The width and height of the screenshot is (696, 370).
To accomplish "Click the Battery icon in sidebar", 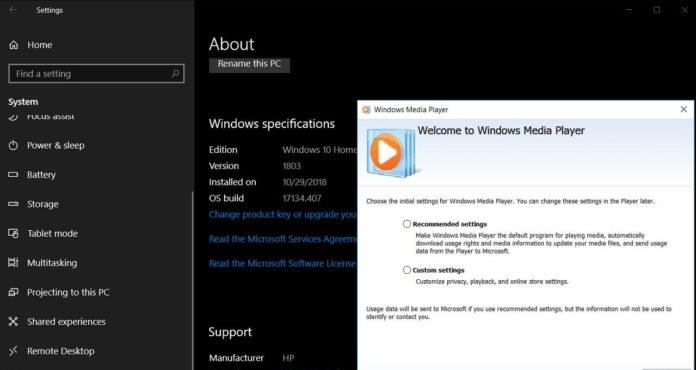I will (x=14, y=175).
